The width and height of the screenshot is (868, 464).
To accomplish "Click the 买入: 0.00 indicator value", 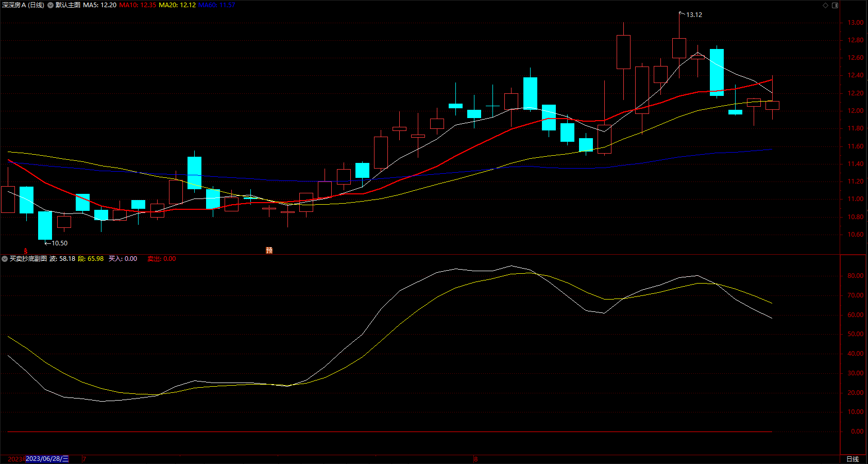I will pyautogui.click(x=123, y=259).
